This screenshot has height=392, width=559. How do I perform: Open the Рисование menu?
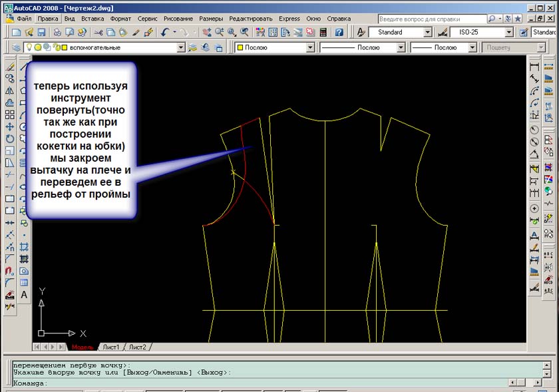177,19
